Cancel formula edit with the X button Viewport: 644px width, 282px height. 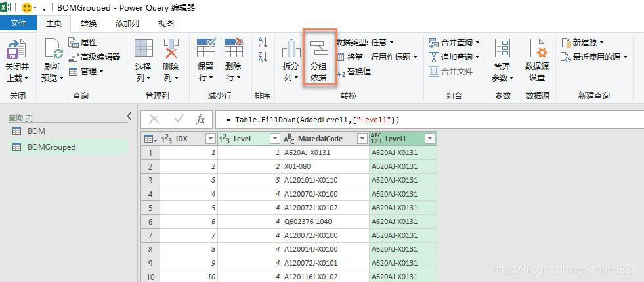(x=154, y=119)
